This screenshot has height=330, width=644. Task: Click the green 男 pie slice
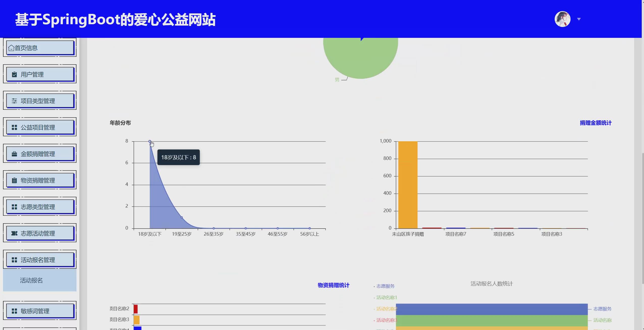360,58
